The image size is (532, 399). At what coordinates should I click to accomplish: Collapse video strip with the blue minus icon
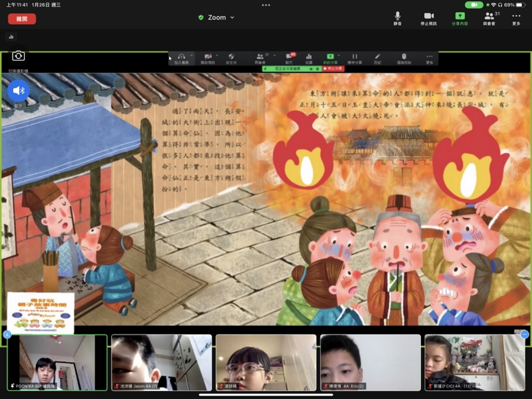[525, 334]
